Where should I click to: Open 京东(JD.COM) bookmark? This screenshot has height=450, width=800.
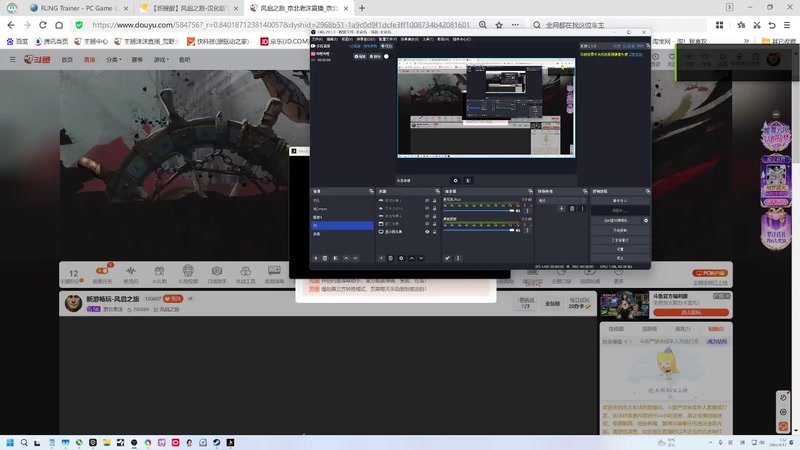pyautogui.click(x=285, y=41)
